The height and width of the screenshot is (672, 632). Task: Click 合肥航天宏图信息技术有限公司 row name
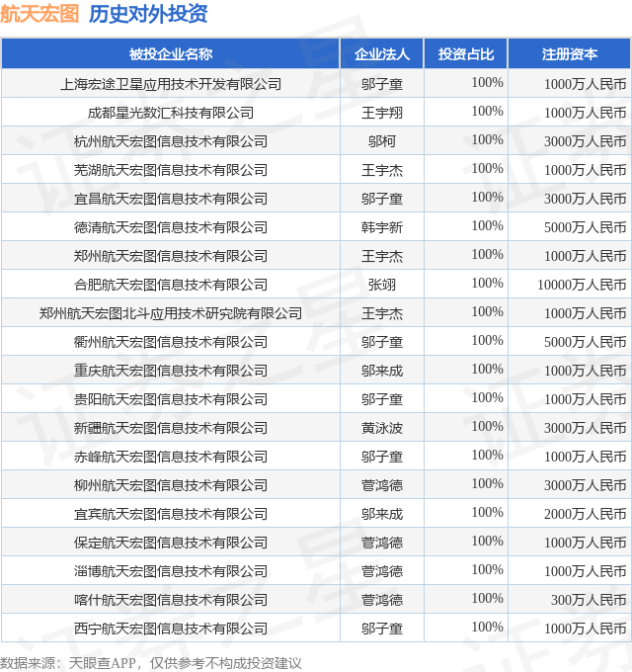coord(171,285)
